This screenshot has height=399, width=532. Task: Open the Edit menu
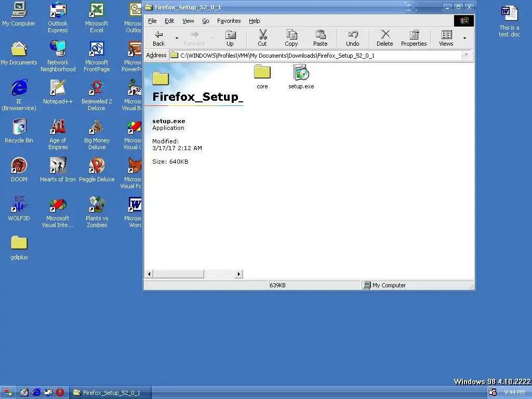tap(169, 21)
